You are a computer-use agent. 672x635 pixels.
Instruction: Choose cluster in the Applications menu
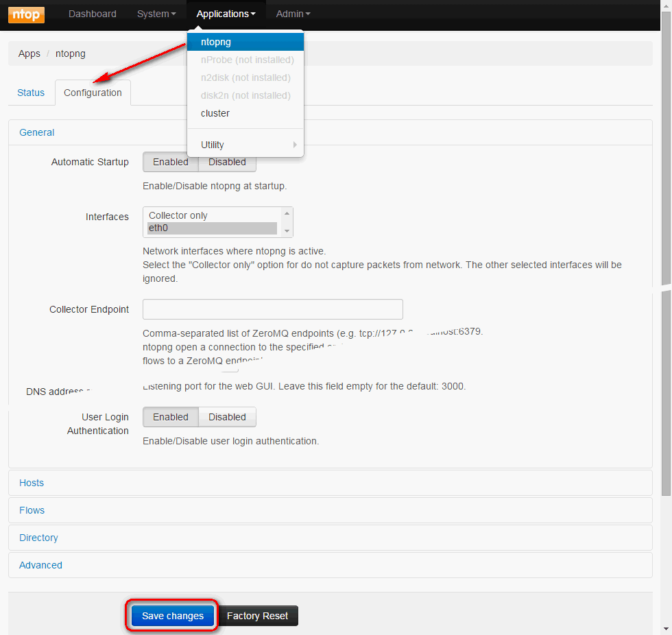pyautogui.click(x=215, y=113)
